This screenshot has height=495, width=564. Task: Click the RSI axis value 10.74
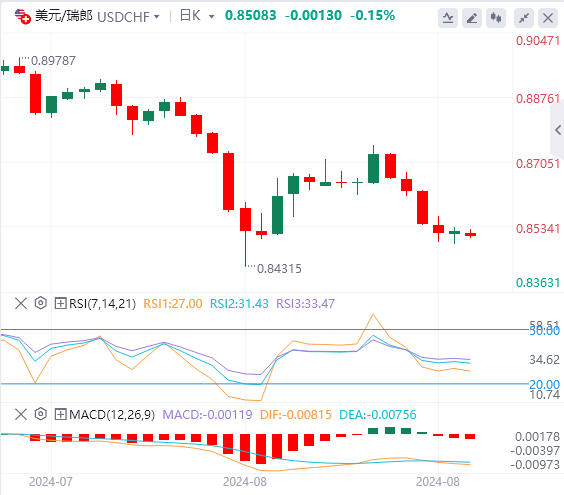pos(545,395)
